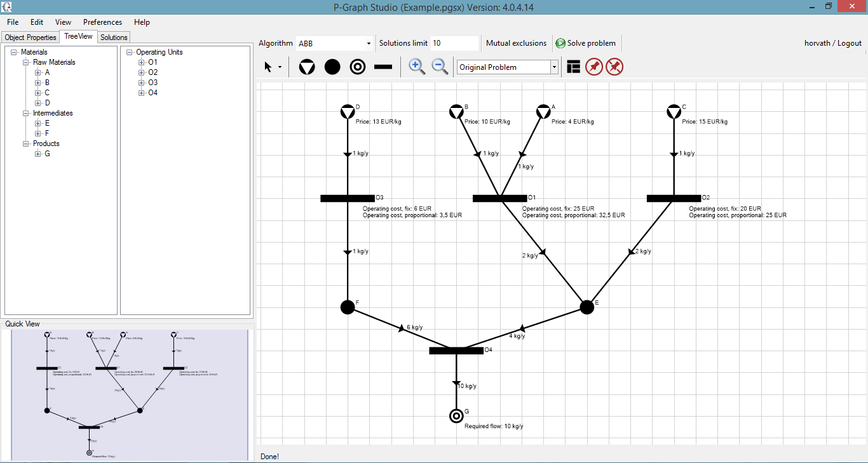Viewport: 868px width, 463px height.
Task: Select the operating unit bar tool
Action: click(x=383, y=67)
